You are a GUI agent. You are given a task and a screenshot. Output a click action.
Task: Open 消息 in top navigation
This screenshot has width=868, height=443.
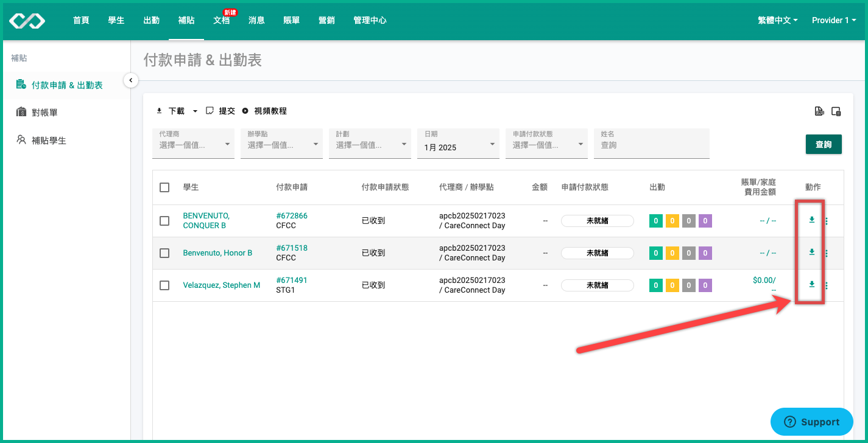coord(256,20)
